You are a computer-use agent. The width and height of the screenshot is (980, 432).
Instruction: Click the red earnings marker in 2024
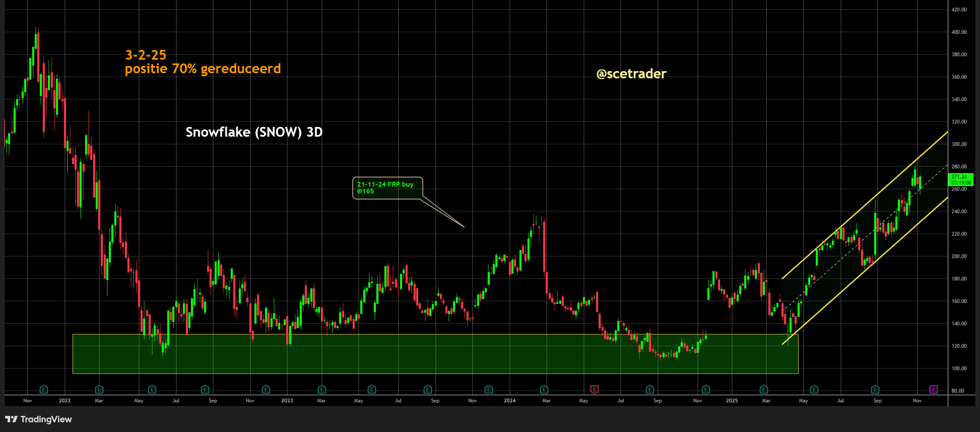click(x=594, y=389)
